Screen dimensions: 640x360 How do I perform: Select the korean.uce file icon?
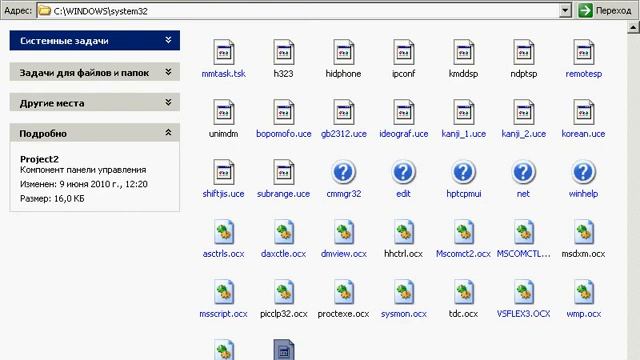584,112
